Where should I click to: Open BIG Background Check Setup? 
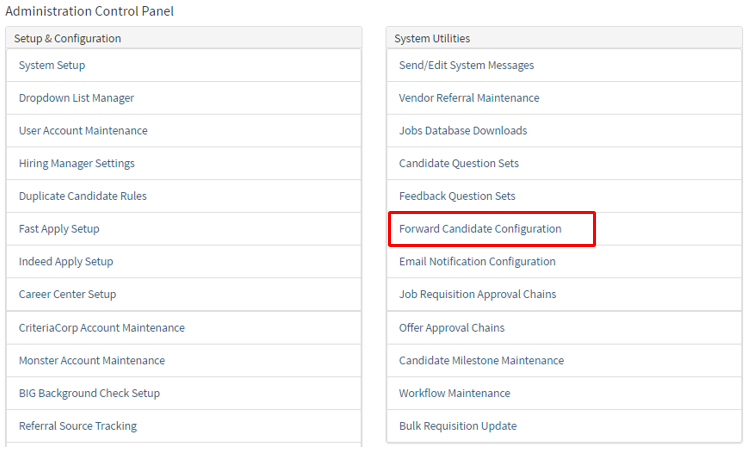89,393
